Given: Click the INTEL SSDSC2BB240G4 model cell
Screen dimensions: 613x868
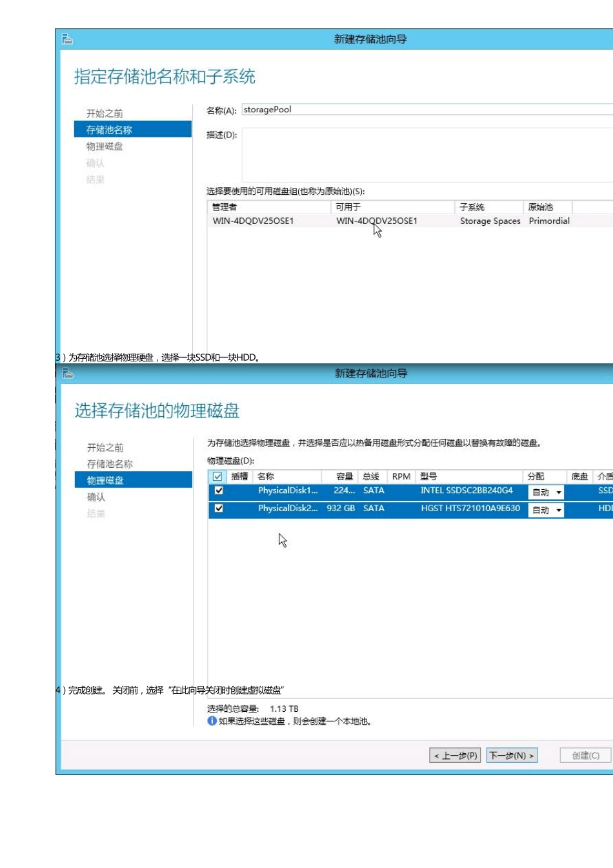Looking at the screenshot, I should (x=467, y=490).
